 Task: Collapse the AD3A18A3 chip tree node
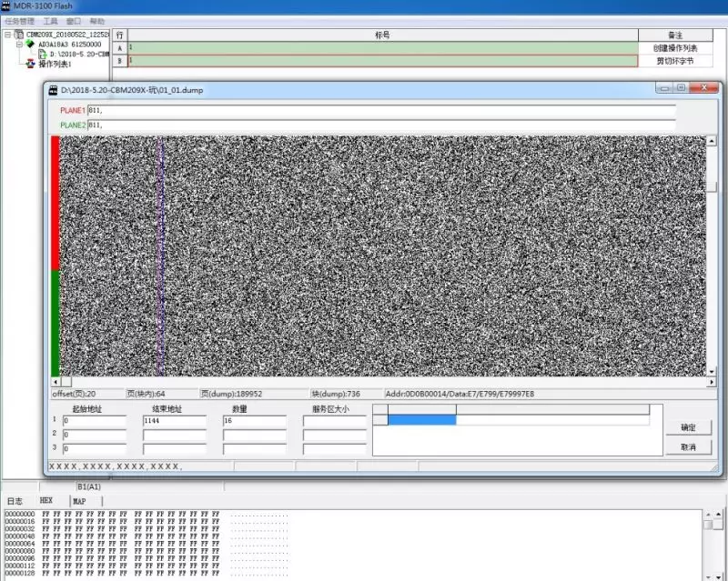point(18,44)
